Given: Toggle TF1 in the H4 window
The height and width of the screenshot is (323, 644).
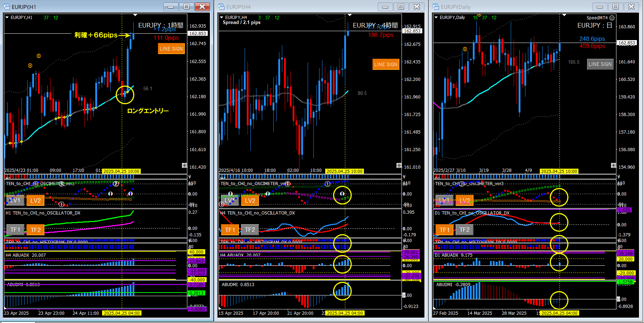Looking at the screenshot, I should click(x=230, y=230).
